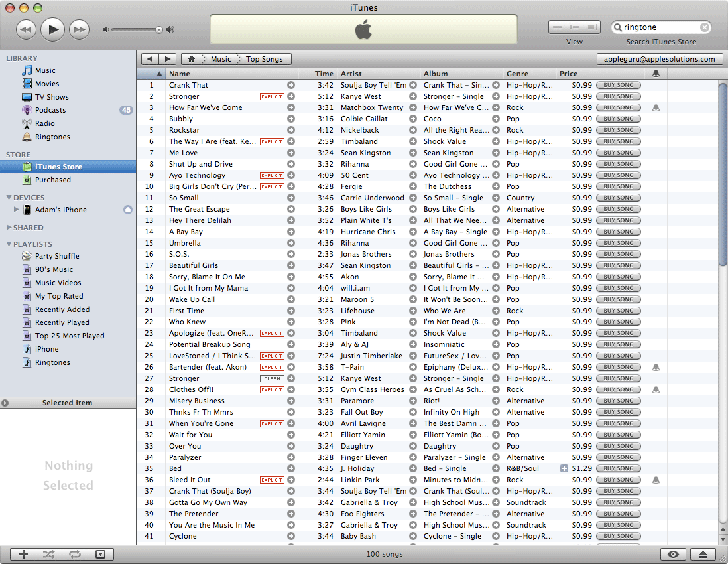Toggle the repeat icon in bottom bar
The image size is (728, 564).
coord(74,554)
